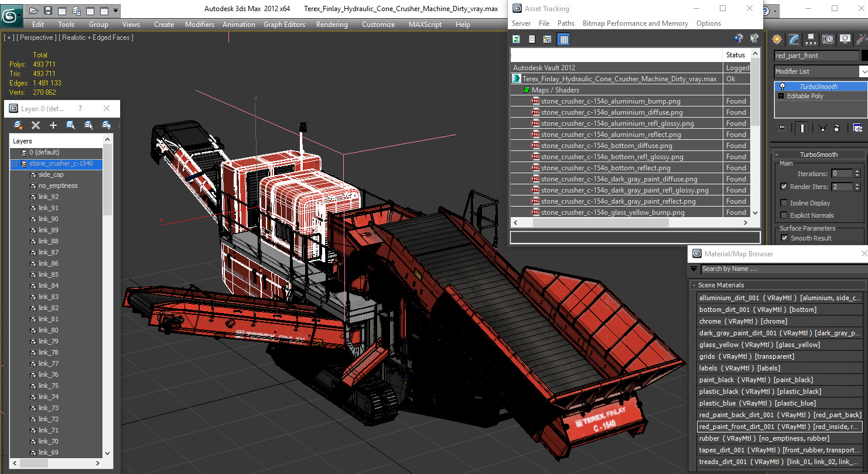Click Configure Modifier Sets icon
The height and width of the screenshot is (474, 868).
[x=857, y=128]
